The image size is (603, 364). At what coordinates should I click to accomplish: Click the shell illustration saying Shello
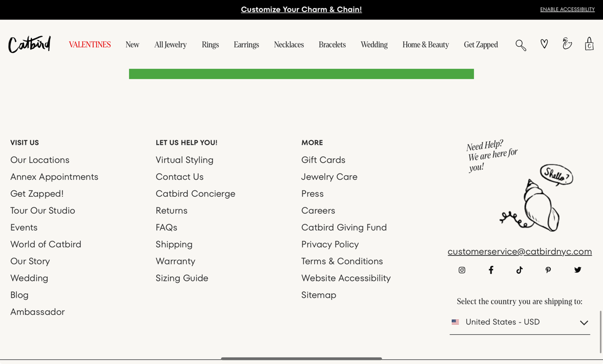[x=536, y=198]
